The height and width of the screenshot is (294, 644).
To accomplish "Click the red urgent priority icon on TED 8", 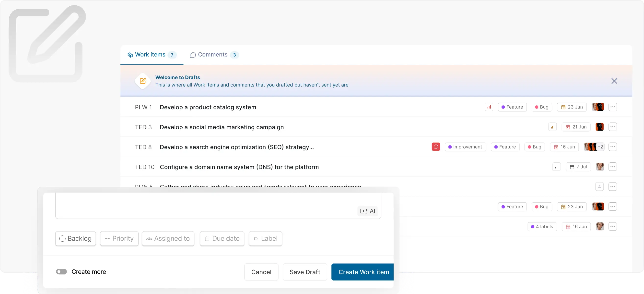I will [x=436, y=147].
